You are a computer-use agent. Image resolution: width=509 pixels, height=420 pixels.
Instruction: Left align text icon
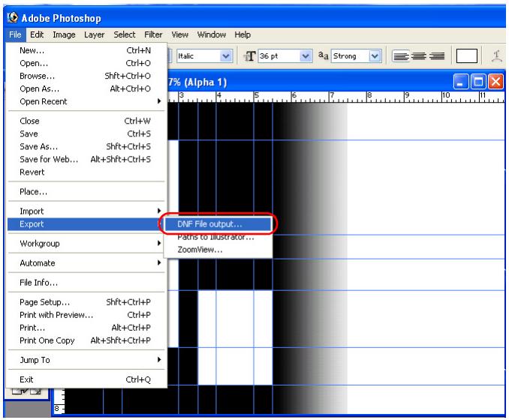(401, 56)
